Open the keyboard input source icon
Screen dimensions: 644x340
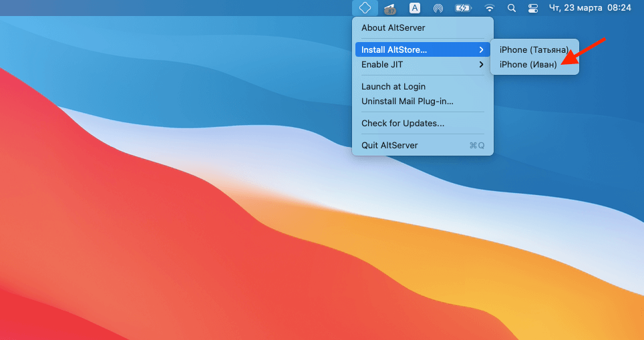(415, 8)
